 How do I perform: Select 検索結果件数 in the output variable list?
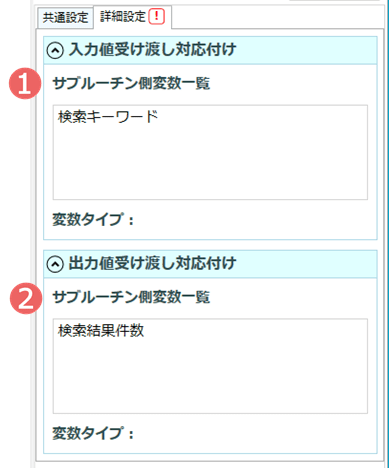pyautogui.click(x=101, y=331)
